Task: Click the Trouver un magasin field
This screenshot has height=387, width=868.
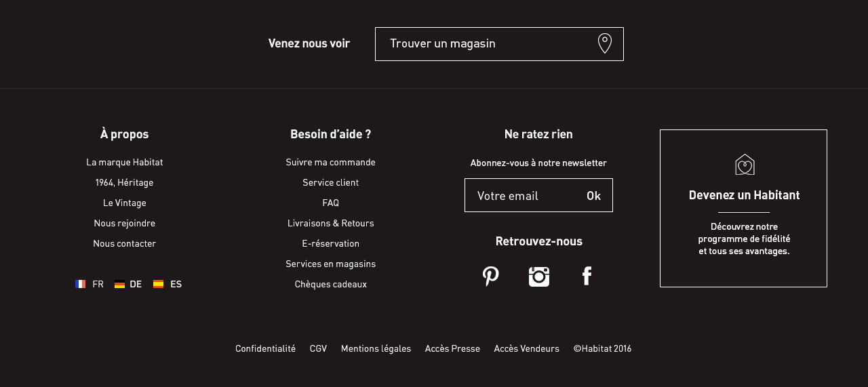Action: click(481, 44)
